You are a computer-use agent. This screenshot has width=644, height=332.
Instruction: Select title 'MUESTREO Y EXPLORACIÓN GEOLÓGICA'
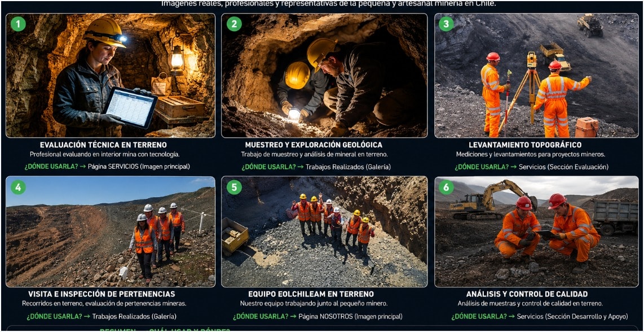pos(314,145)
